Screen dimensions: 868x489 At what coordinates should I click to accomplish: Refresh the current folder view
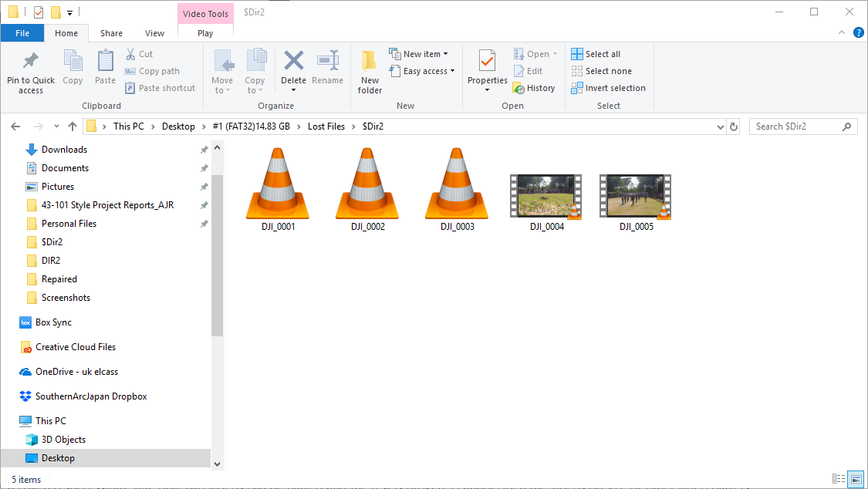[734, 126]
